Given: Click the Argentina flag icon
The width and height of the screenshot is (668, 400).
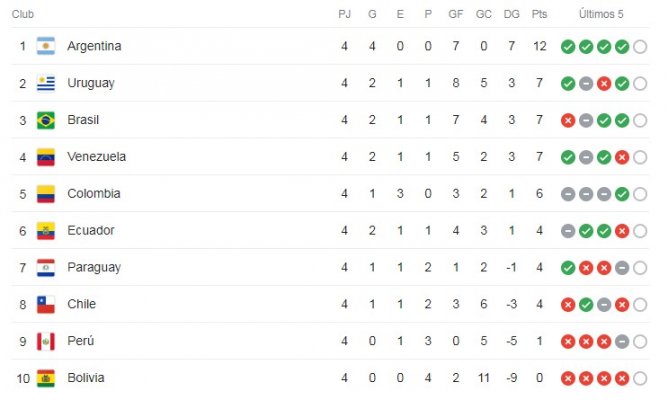Looking at the screenshot, I should coord(46,46).
